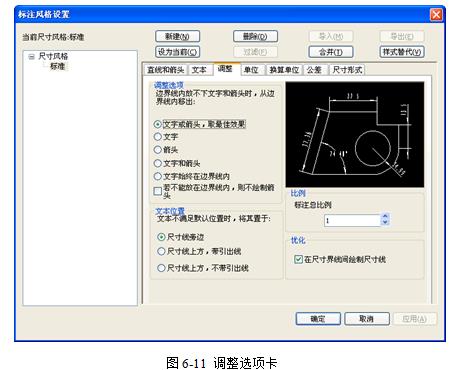Select 文字或箭头,取最佳效果 radio option
Screen dimensions: 452x370
coord(200,124)
